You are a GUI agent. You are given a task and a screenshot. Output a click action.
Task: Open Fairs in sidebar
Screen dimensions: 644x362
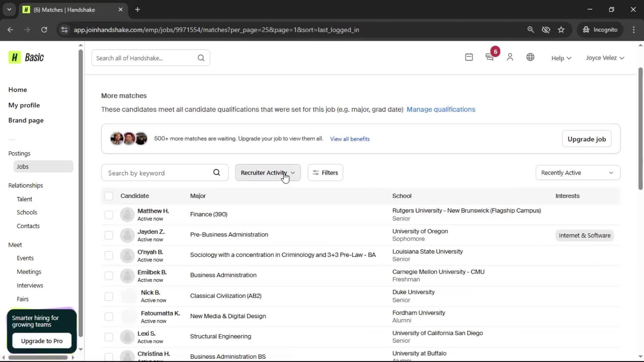tap(22, 299)
